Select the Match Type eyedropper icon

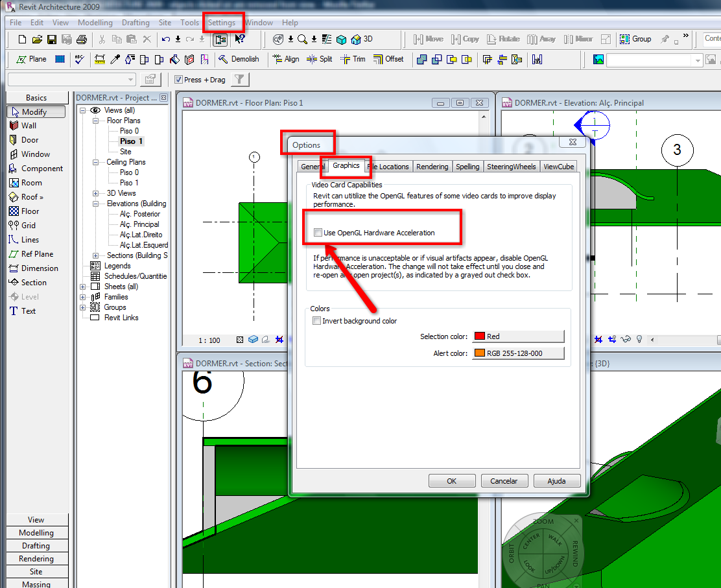[x=115, y=59]
